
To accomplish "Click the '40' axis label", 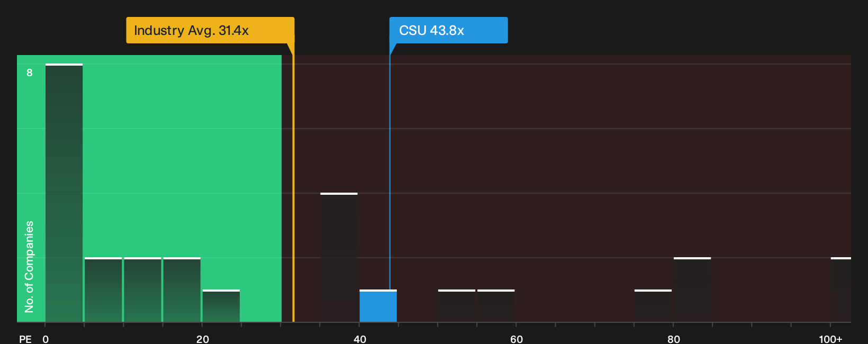I will tap(359, 339).
